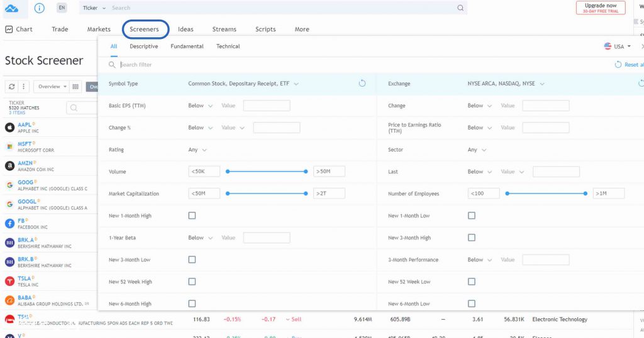Open the Markets menu
The height and width of the screenshot is (338, 644).
(99, 29)
